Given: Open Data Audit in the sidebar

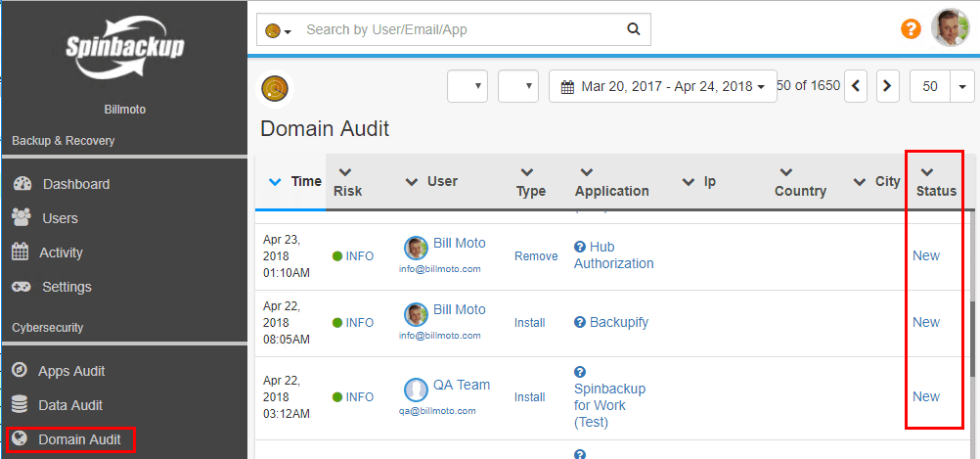Looking at the screenshot, I should [69, 405].
